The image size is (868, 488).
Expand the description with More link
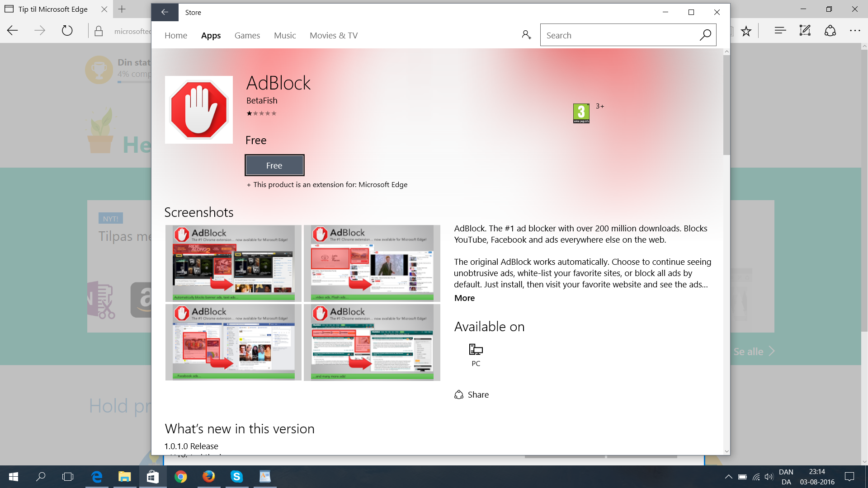[464, 298]
